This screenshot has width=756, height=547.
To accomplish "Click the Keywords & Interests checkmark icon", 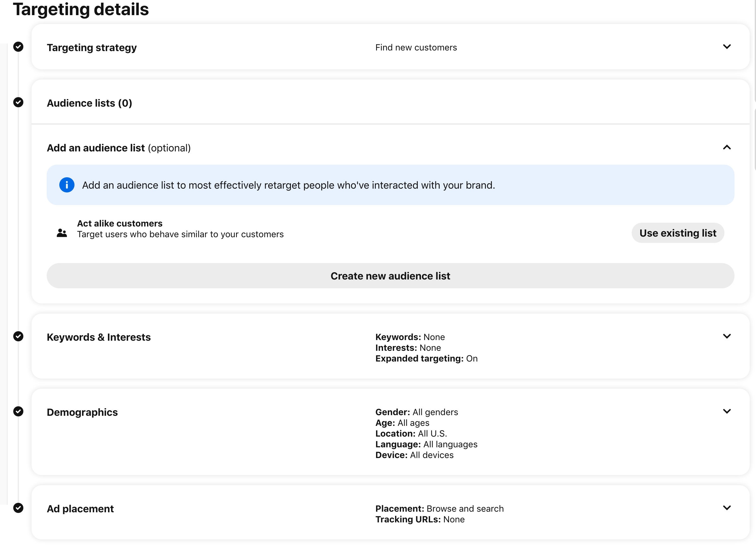I will point(18,336).
